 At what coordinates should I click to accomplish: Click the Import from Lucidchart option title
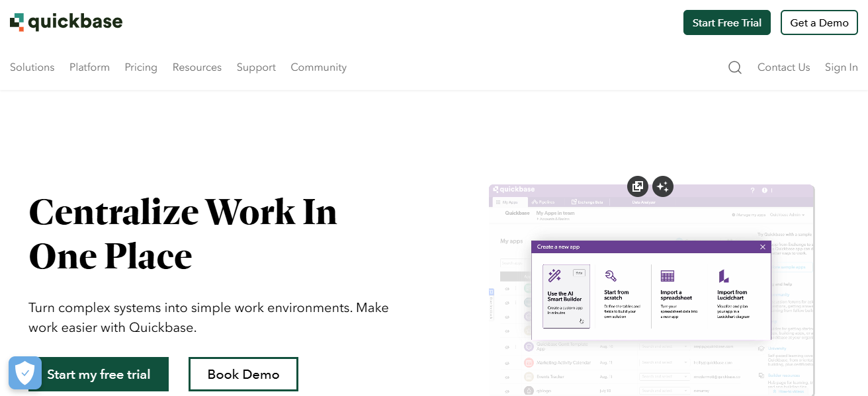(732, 295)
